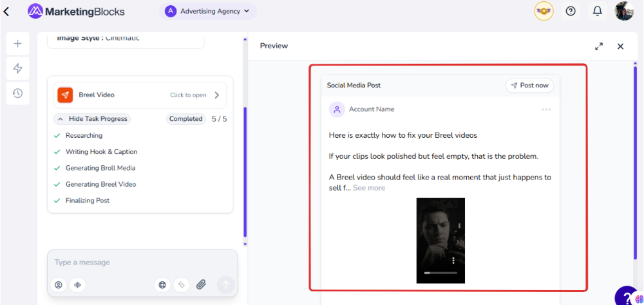This screenshot has height=305, width=644.
Task: Expand caption with See more link
Action: point(368,188)
